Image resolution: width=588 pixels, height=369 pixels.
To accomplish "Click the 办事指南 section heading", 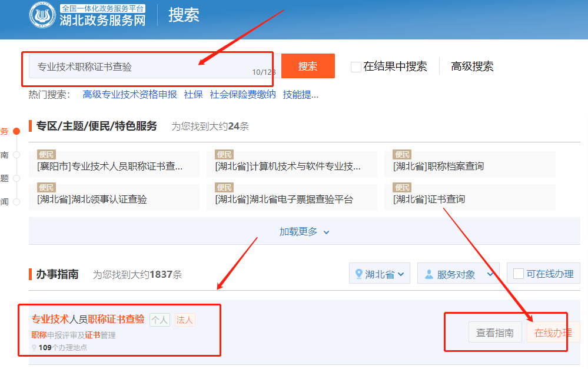I will pos(57,274).
